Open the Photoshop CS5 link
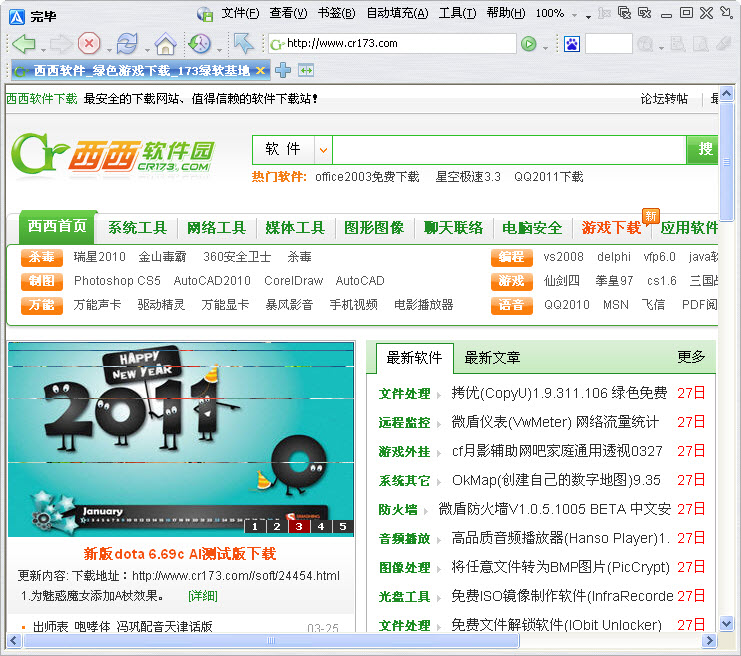 coord(117,281)
